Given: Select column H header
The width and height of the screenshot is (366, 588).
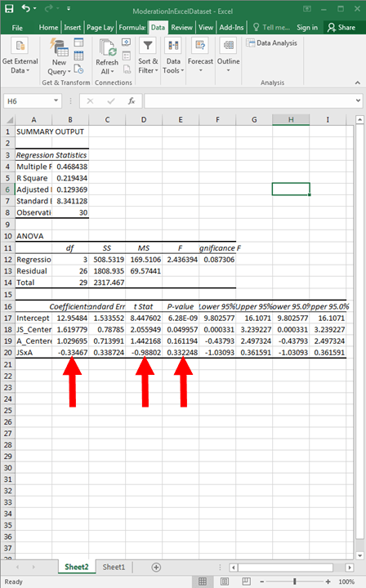Looking at the screenshot, I should coord(291,119).
